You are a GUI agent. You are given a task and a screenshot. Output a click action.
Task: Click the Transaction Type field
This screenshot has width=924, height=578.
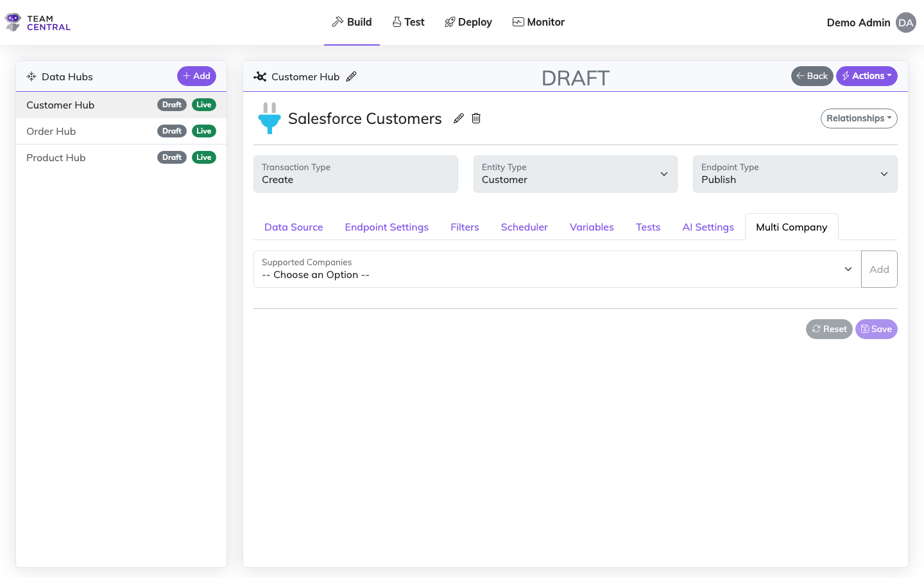coord(355,173)
